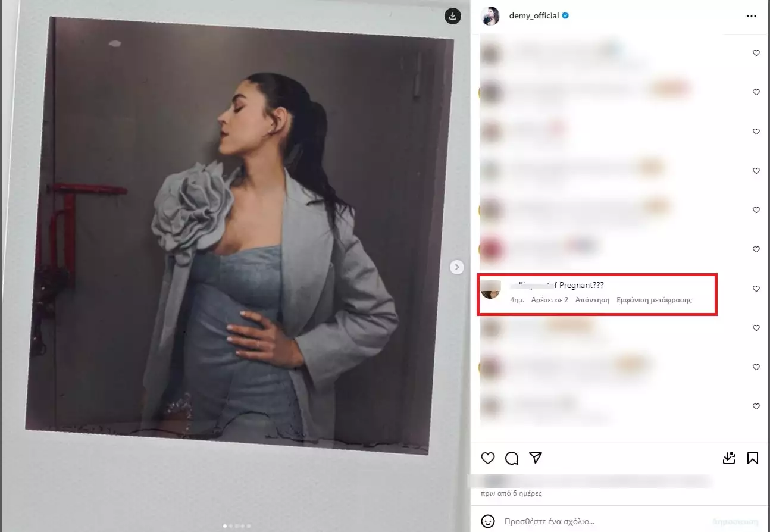Share post using paper plane icon
770x532 pixels.
point(536,458)
